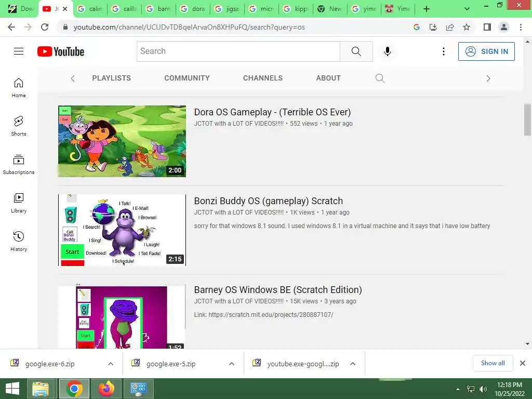The width and height of the screenshot is (532, 399).
Task: Switch to the ABOUT tab
Action: (x=328, y=78)
